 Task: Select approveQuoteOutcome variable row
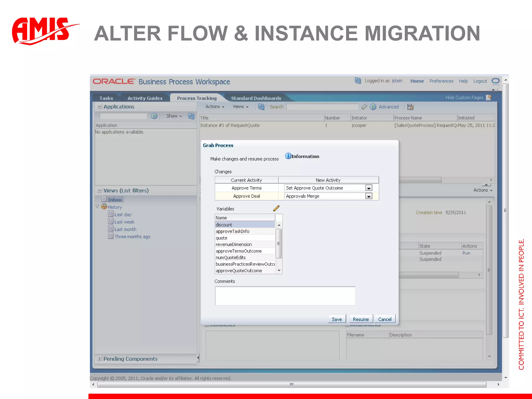pyautogui.click(x=245, y=271)
